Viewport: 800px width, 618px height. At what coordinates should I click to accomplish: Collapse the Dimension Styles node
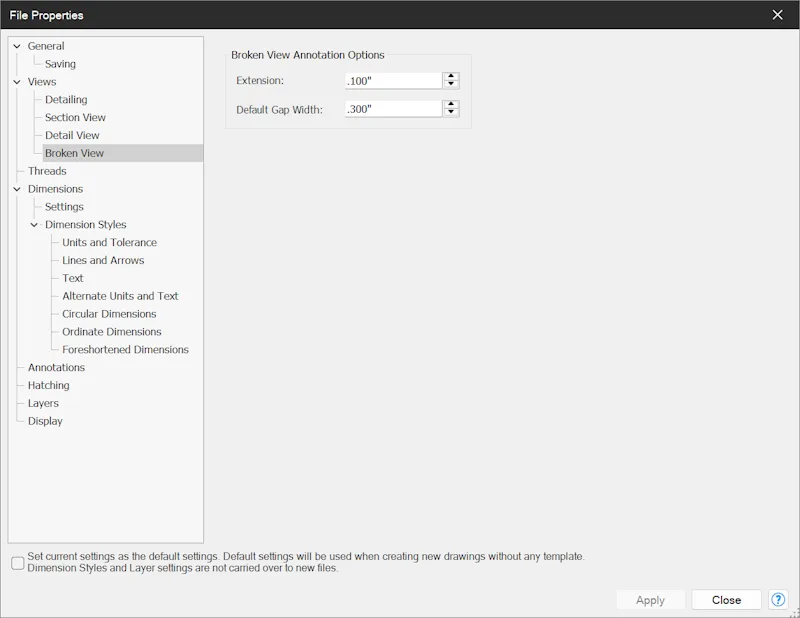[x=34, y=225]
